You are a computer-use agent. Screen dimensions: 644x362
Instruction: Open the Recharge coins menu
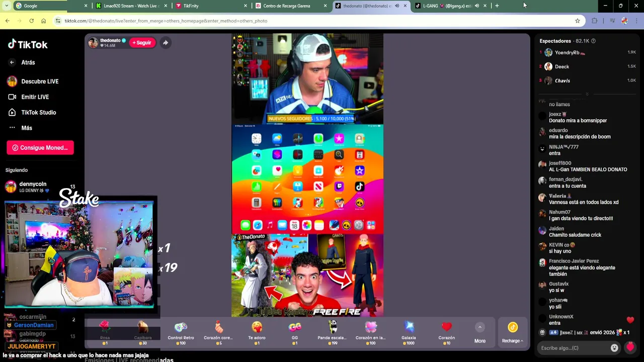point(512,333)
